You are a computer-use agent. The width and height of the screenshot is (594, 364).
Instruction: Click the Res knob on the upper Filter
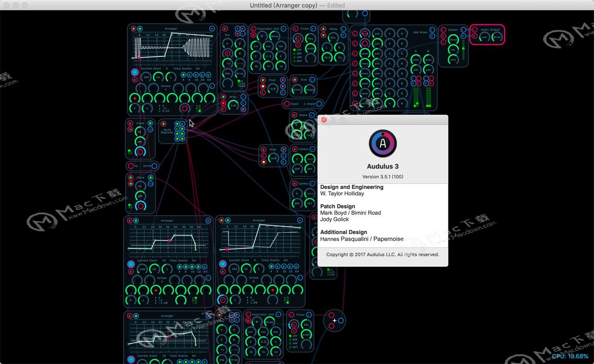(x=310, y=39)
